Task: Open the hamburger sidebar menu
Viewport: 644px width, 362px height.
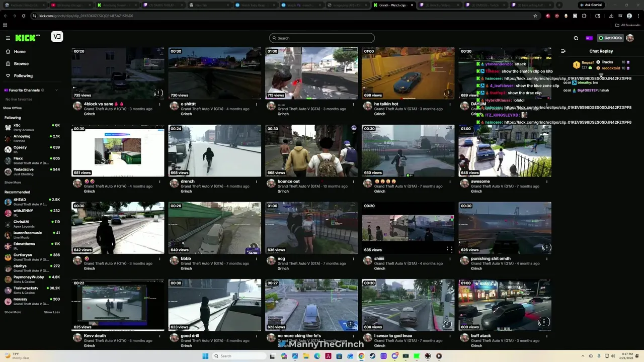Action: [8, 38]
